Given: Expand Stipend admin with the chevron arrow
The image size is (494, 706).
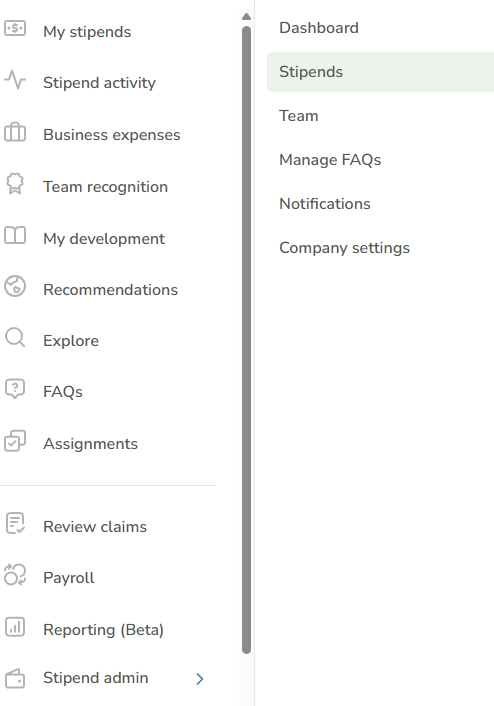Looking at the screenshot, I should (200, 679).
